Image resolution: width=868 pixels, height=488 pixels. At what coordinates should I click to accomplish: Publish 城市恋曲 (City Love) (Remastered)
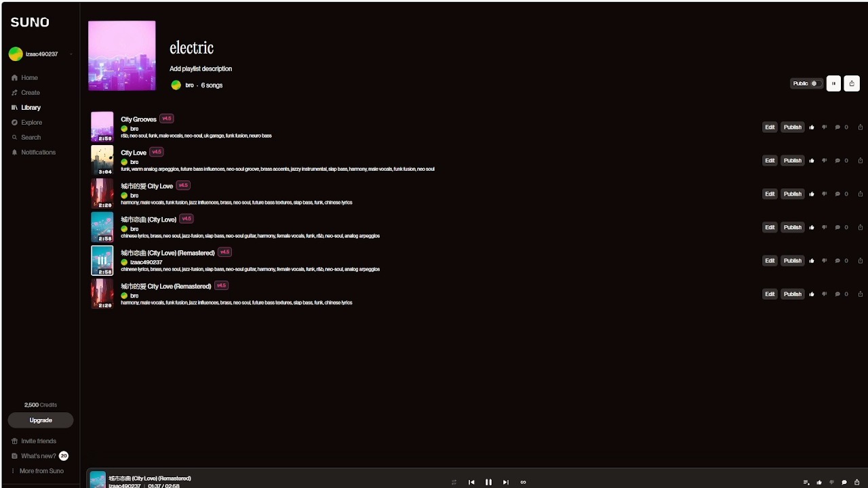tap(793, 261)
